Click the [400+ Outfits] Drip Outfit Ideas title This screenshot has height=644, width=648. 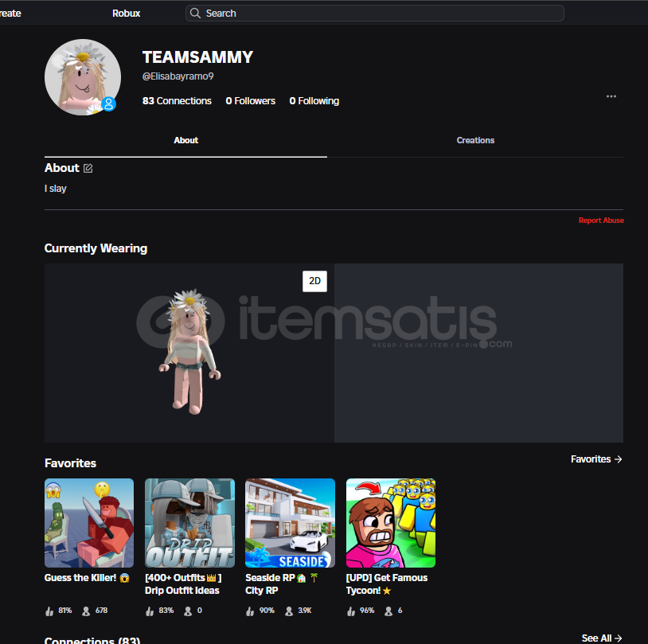183,584
